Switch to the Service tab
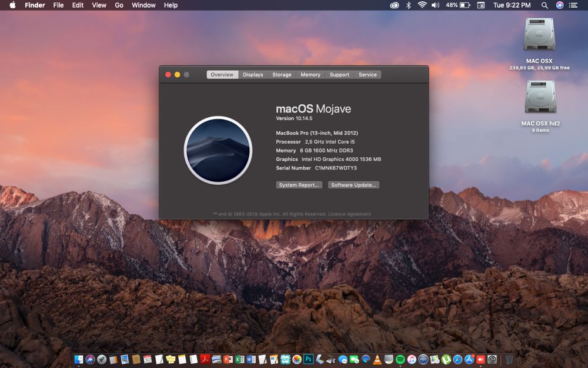This screenshot has height=368, width=588. 367,75
